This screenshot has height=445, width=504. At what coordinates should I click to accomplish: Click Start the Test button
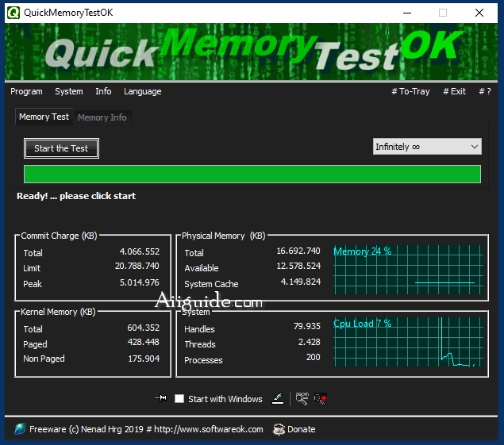click(61, 148)
